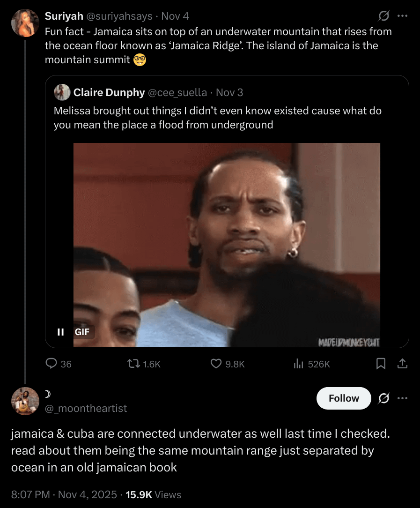420x508 pixels.
Task: Click the @_moontheartist handle
Action: tap(86, 409)
